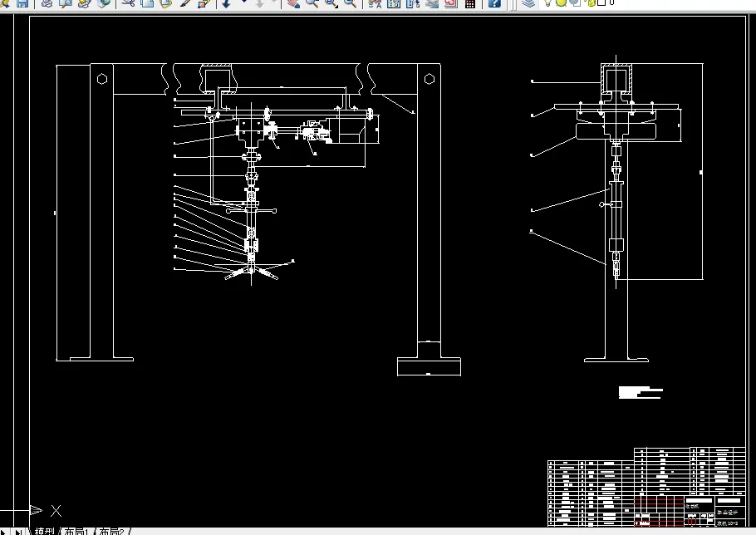Click the Plot printer icon

point(47,3)
